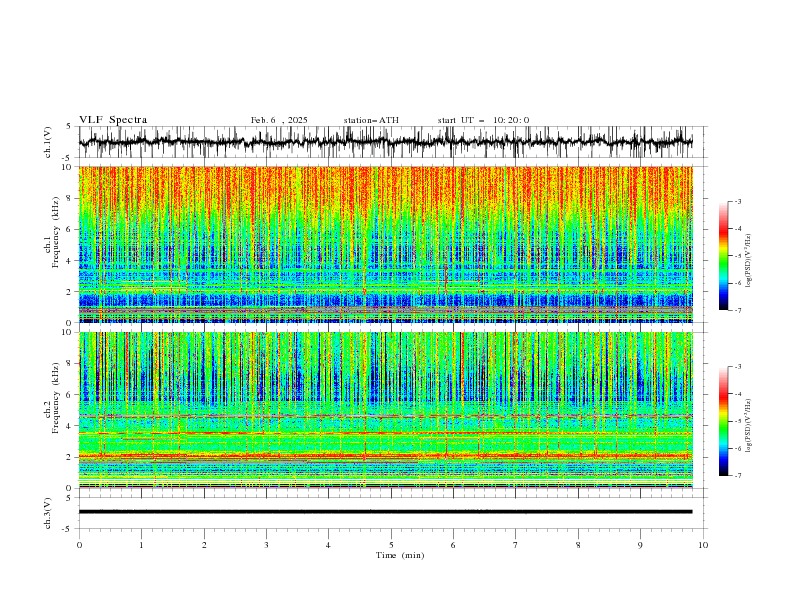Screen dimensions: 792x612
Task: Click the "Time (min)" axis title
Action: (x=400, y=555)
